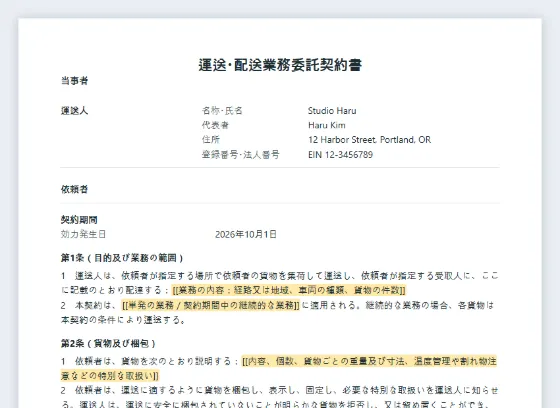Click the 名称・氏名 field label
This screenshot has height=408, width=560.
222,111
